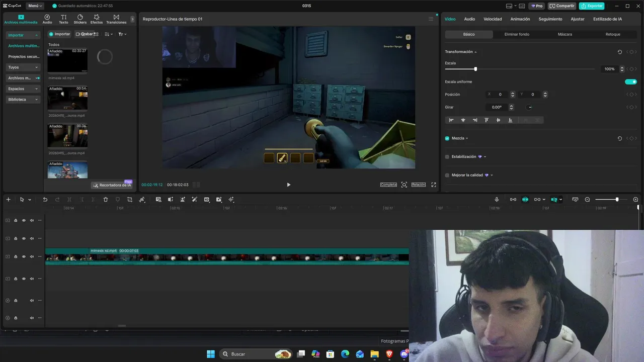Switch to the Velocidad inspector tab
The height and width of the screenshot is (362, 644).
click(493, 19)
